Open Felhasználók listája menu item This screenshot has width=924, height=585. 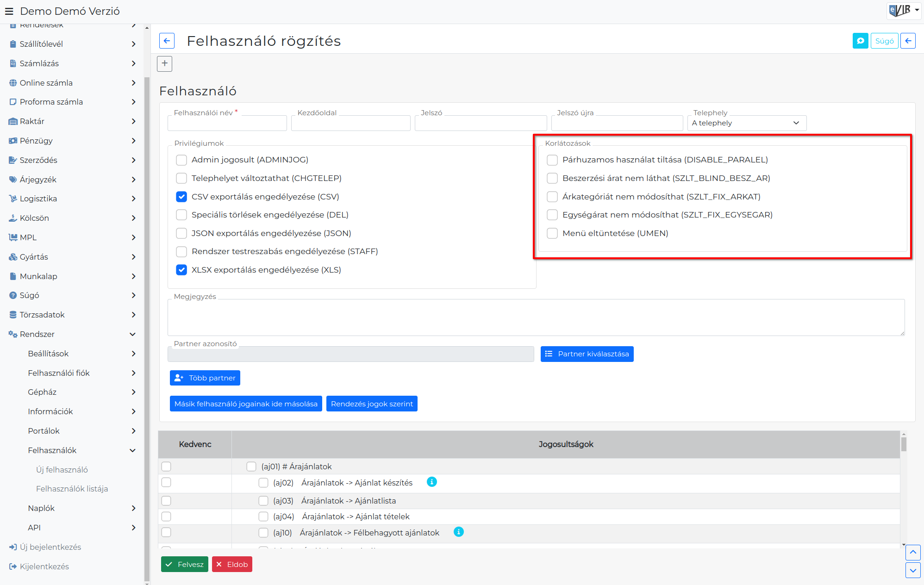coord(72,489)
